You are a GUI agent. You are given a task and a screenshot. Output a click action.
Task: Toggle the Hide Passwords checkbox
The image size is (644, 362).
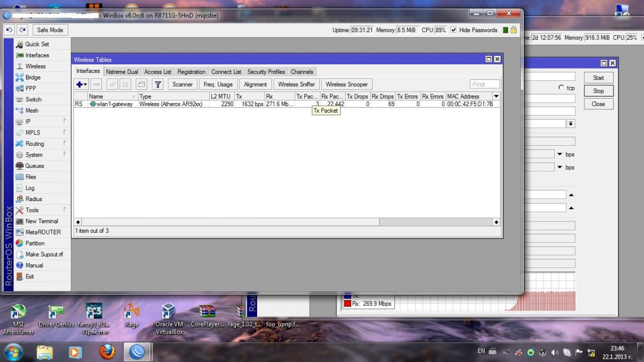point(453,30)
